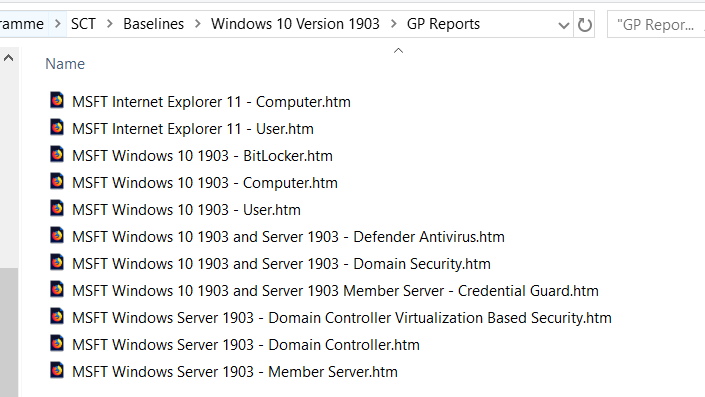The width and height of the screenshot is (705, 397).
Task: Expand the chevron before SCT in breadcrumb
Action: click(x=58, y=24)
